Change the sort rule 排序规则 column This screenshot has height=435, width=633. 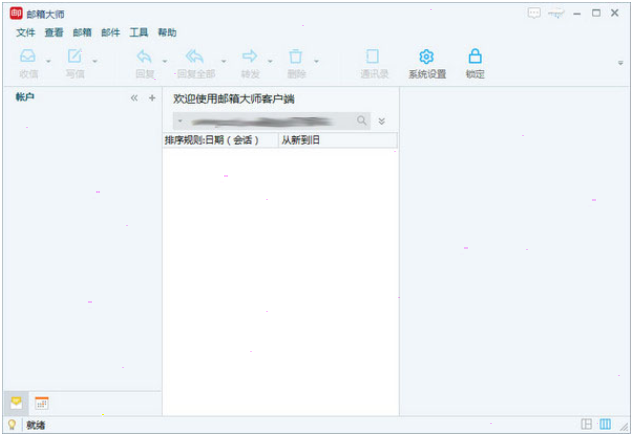click(x=220, y=140)
